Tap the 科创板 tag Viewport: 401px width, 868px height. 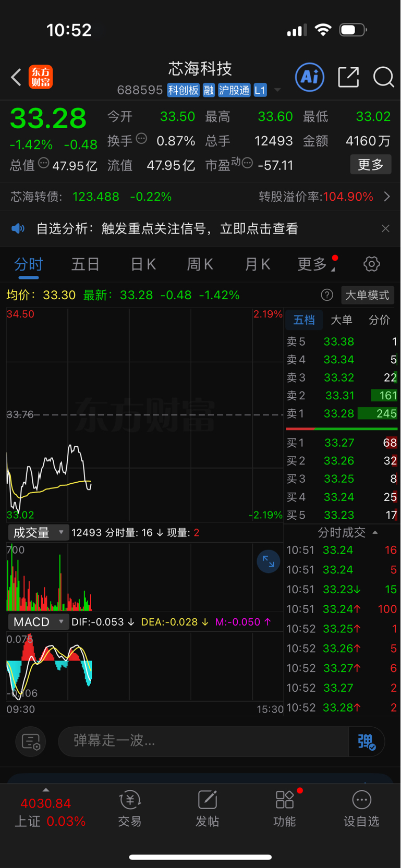click(x=183, y=90)
